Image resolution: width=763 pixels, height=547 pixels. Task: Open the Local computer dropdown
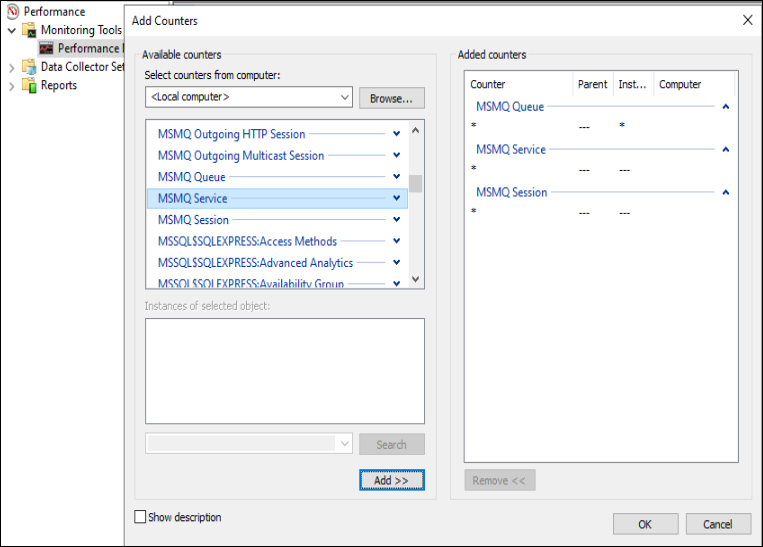point(345,97)
